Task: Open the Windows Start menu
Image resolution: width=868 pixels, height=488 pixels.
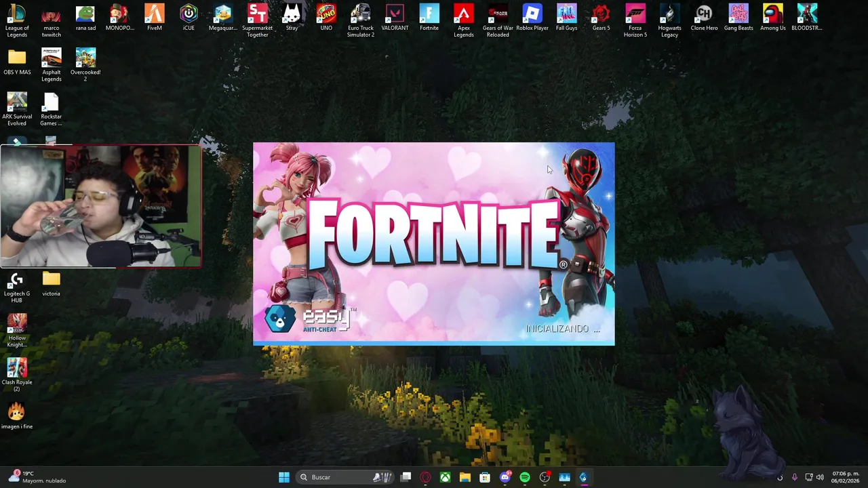Action: tap(284, 477)
